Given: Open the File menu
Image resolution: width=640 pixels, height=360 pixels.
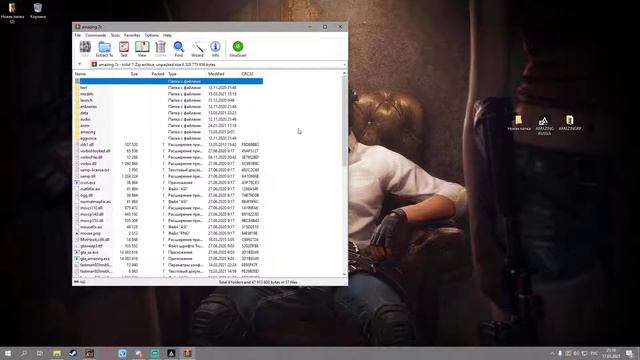Looking at the screenshot, I should pos(78,36).
